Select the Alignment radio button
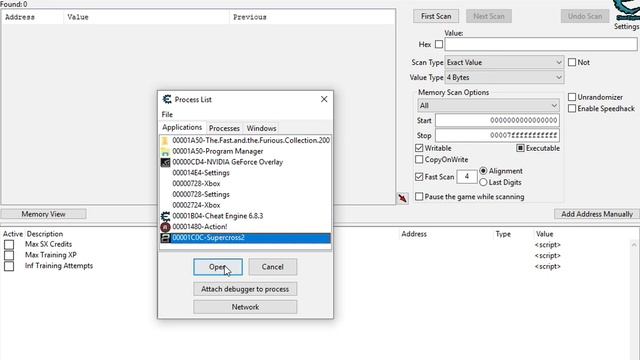The width and height of the screenshot is (640, 360). (x=483, y=171)
